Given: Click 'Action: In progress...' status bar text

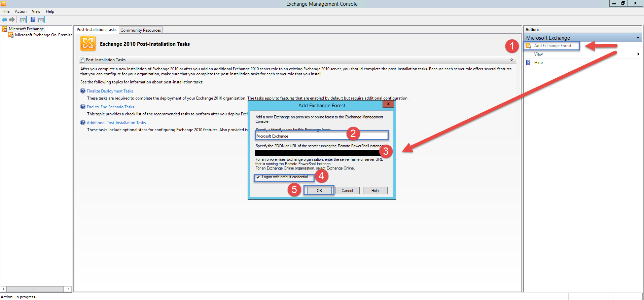Looking at the screenshot, I should [20, 297].
